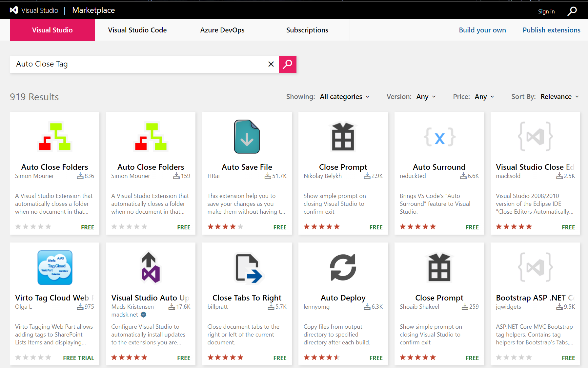Click the Close Prompt gift icon by Nikolay Belykh
The width and height of the screenshot is (588, 368).
coord(343,137)
